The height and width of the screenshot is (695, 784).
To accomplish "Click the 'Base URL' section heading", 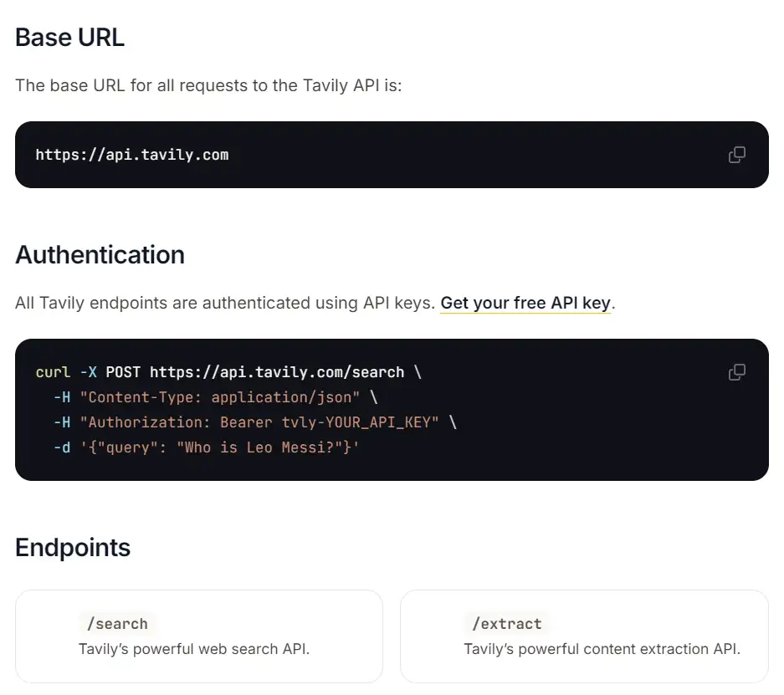I will [69, 38].
